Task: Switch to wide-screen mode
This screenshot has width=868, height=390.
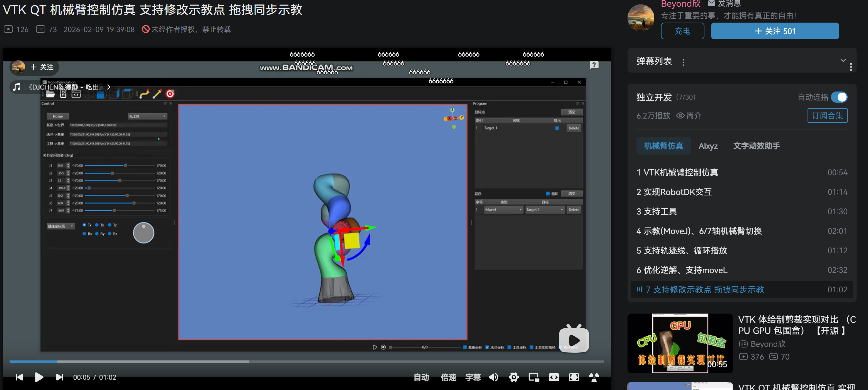Action: [554, 377]
